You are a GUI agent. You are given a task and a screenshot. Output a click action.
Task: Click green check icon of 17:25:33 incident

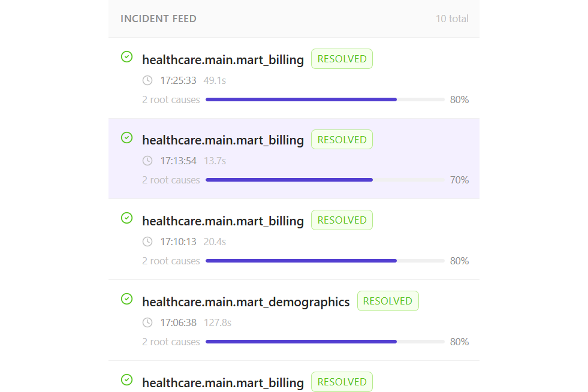[x=126, y=57]
